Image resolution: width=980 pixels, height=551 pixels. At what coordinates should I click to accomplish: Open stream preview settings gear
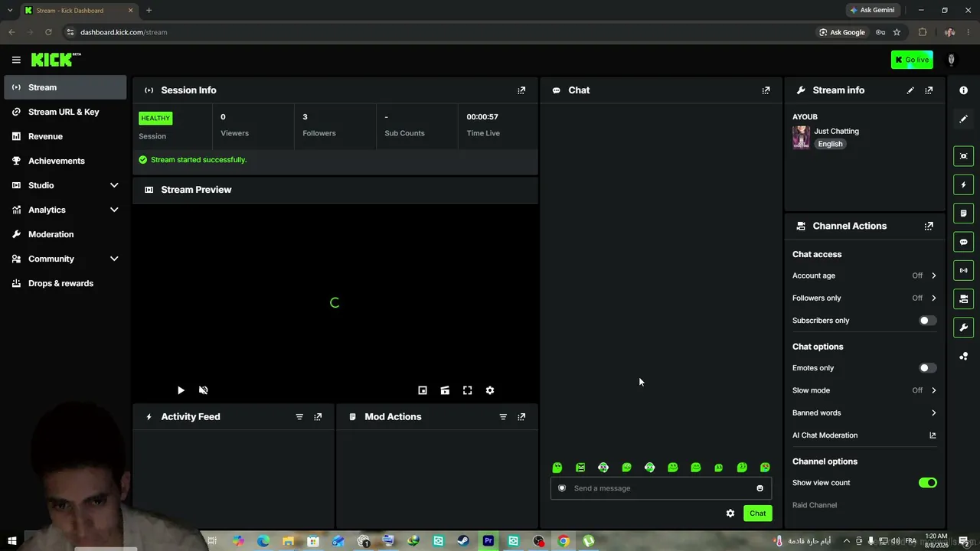coord(490,390)
